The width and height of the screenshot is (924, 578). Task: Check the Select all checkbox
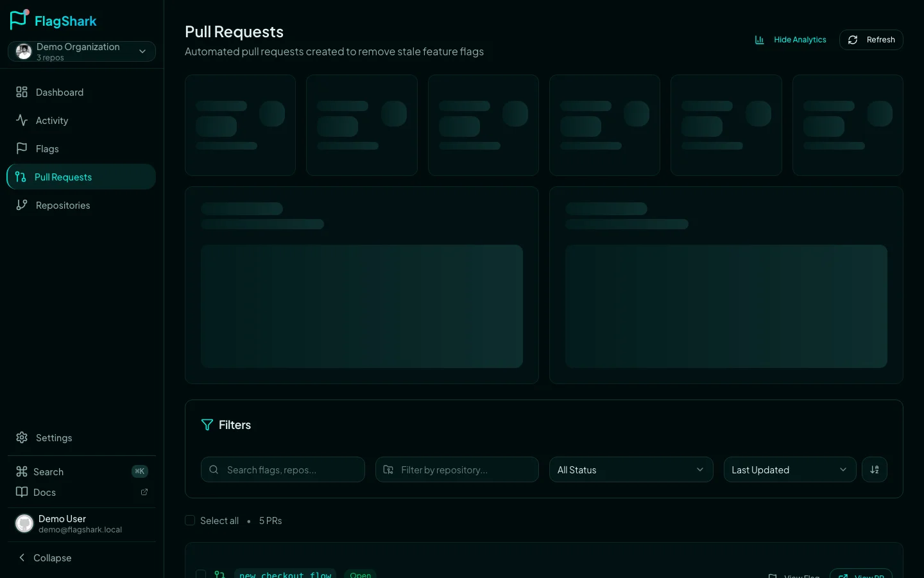coord(190,521)
